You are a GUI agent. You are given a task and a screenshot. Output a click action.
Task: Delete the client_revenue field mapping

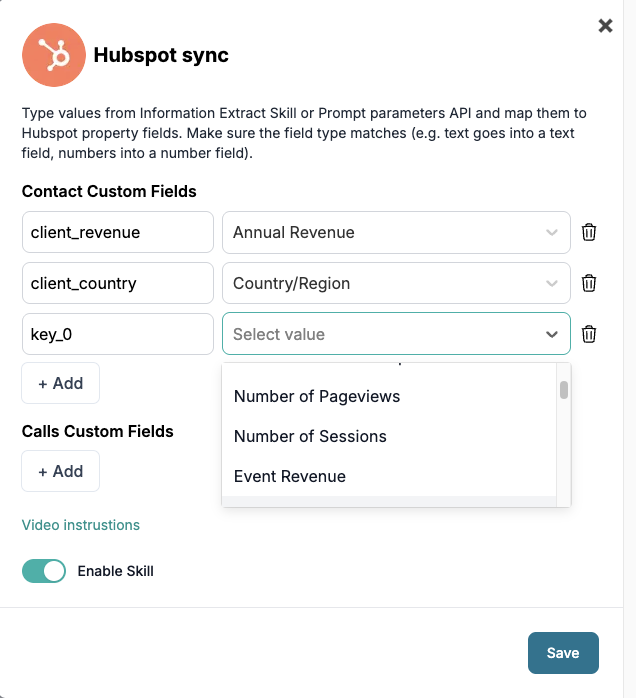(x=589, y=233)
